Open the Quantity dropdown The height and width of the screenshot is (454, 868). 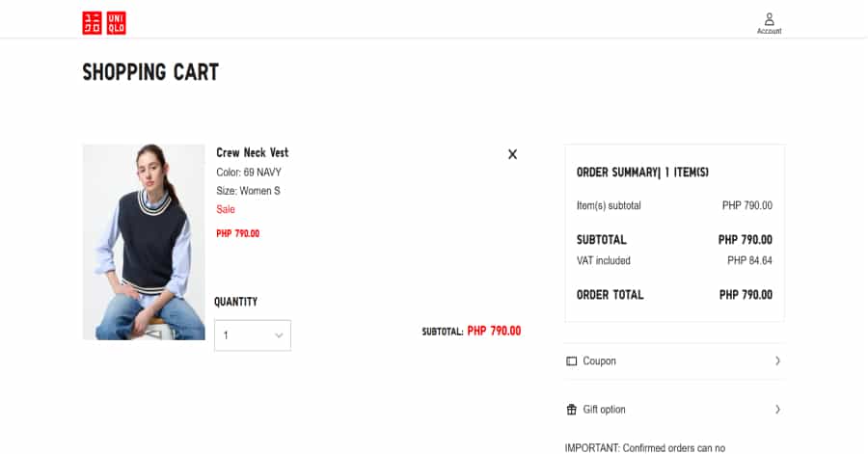click(x=253, y=335)
